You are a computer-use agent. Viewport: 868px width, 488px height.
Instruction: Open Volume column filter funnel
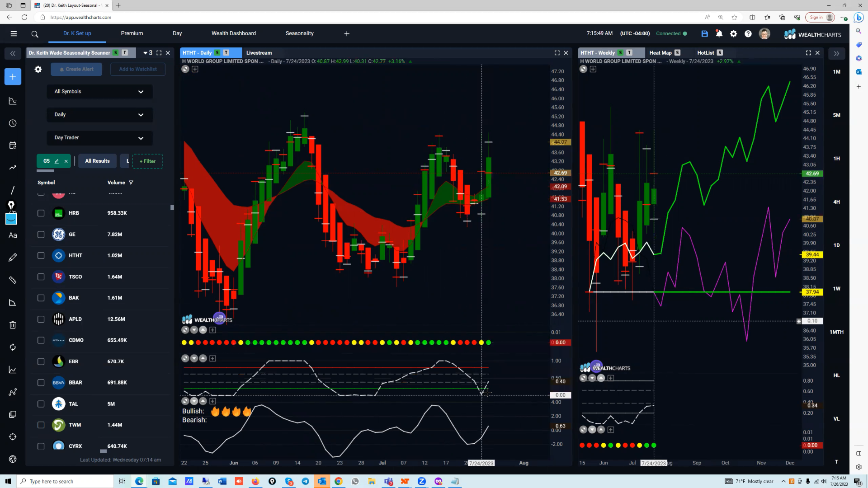pos(131,183)
